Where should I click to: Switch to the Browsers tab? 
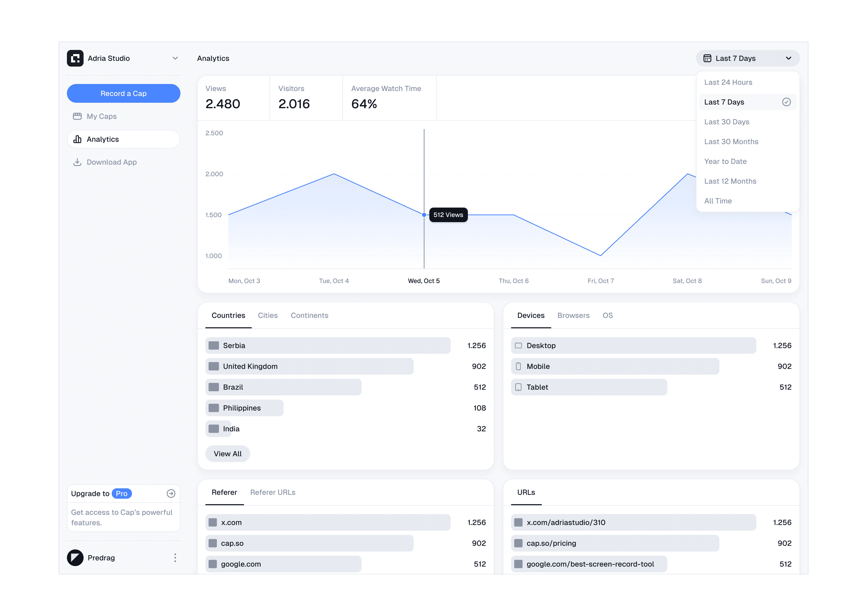[x=573, y=315]
